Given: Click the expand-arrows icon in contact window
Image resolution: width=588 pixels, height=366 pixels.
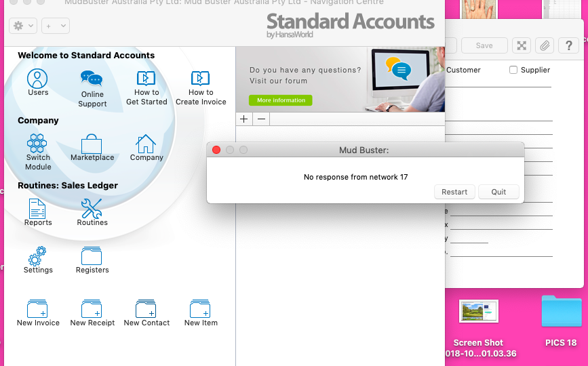Looking at the screenshot, I should click(522, 45).
